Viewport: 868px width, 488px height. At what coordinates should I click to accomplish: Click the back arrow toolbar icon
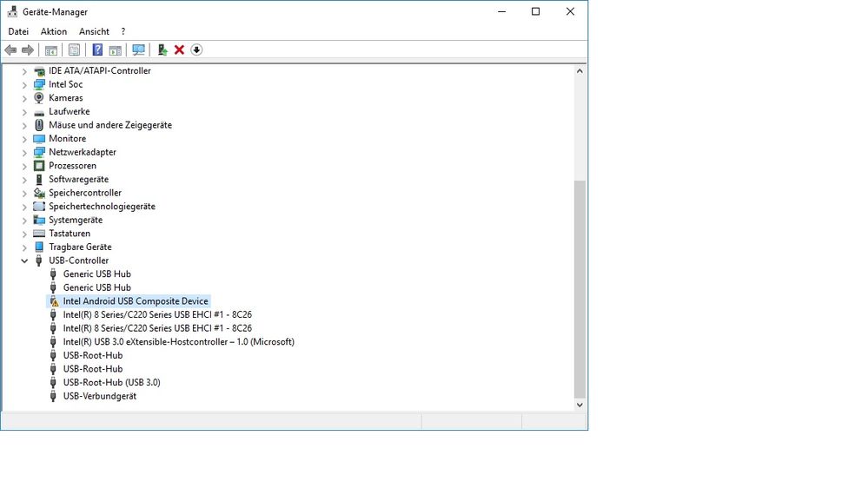(x=10, y=50)
